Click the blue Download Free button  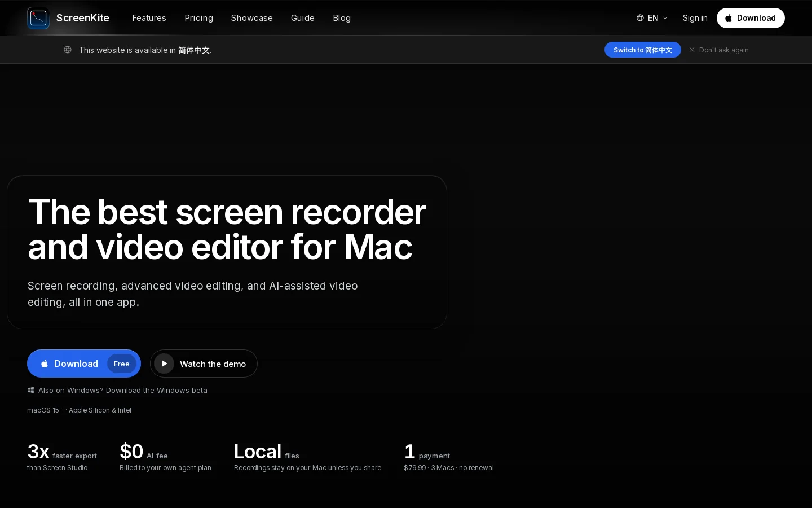point(84,364)
